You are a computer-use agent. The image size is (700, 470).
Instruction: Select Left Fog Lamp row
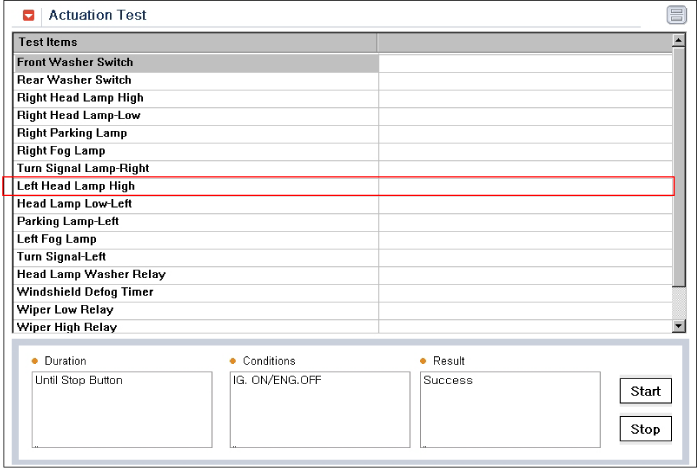pyautogui.click(x=343, y=239)
